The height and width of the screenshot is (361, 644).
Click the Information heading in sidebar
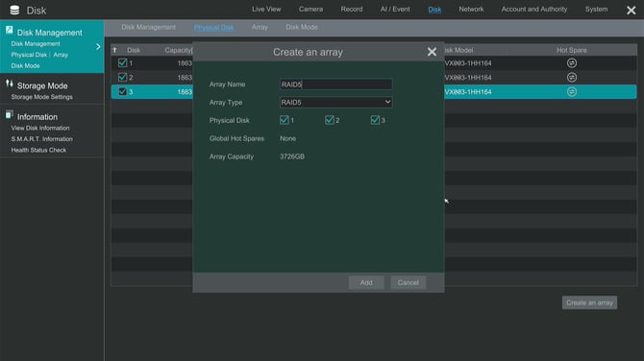37,117
